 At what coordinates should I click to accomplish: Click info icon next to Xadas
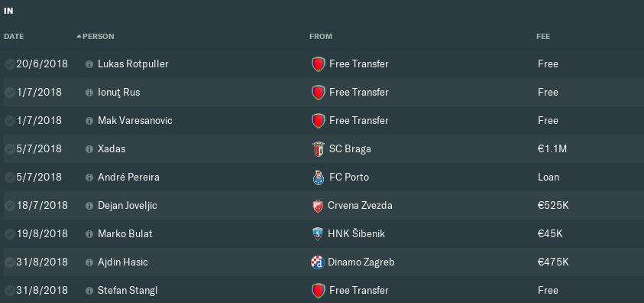89,149
